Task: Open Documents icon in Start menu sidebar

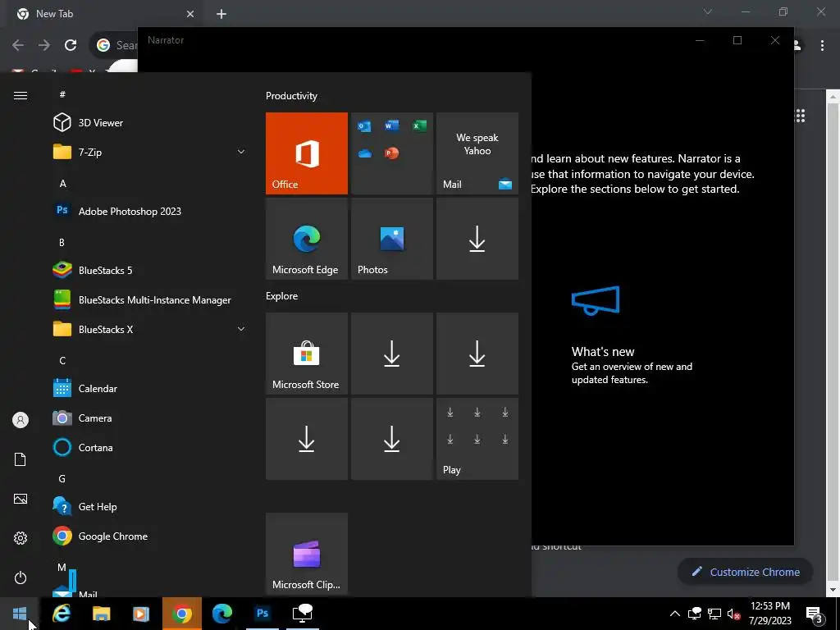Action: pyautogui.click(x=21, y=459)
